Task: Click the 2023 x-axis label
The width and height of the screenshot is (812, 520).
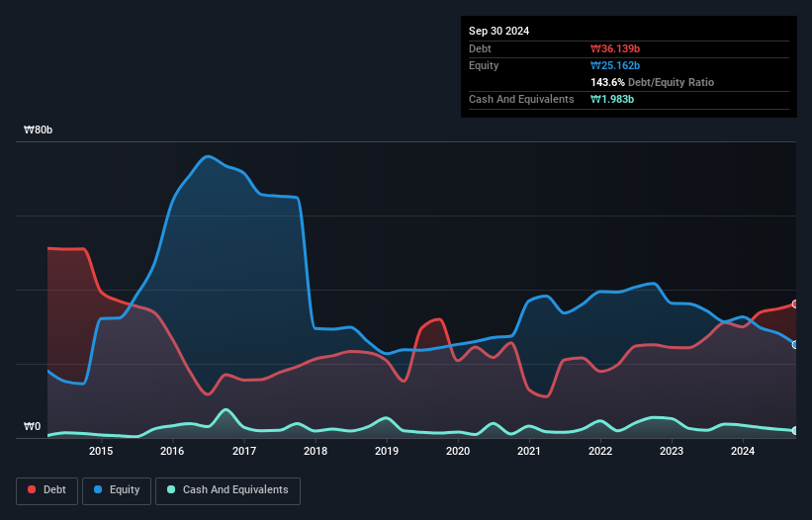Action: pyautogui.click(x=672, y=451)
